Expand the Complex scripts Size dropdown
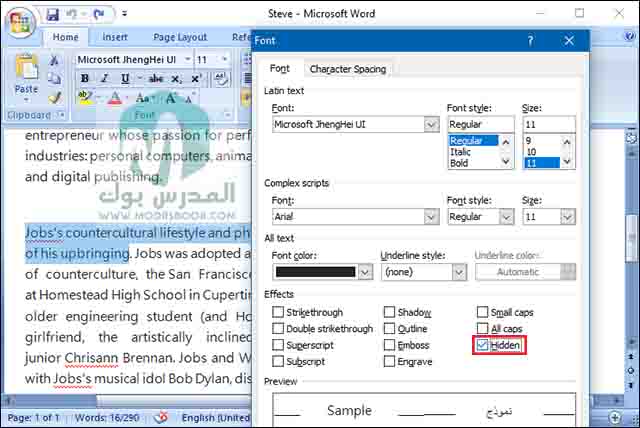Screen dimensions: 640x428 pos(568,217)
